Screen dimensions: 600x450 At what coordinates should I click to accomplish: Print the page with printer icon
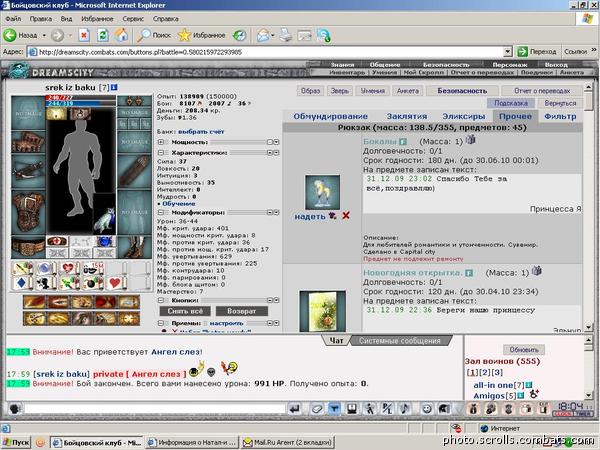285,36
